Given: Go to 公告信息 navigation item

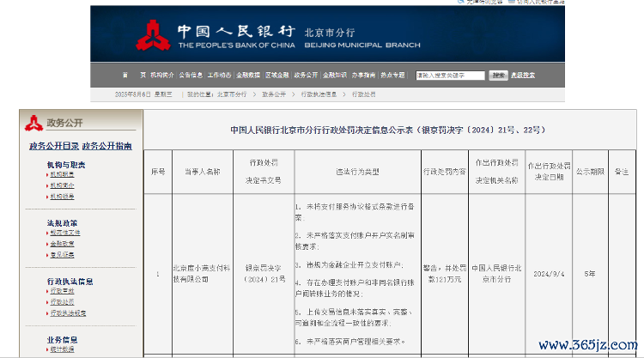Looking at the screenshot, I should (191, 75).
